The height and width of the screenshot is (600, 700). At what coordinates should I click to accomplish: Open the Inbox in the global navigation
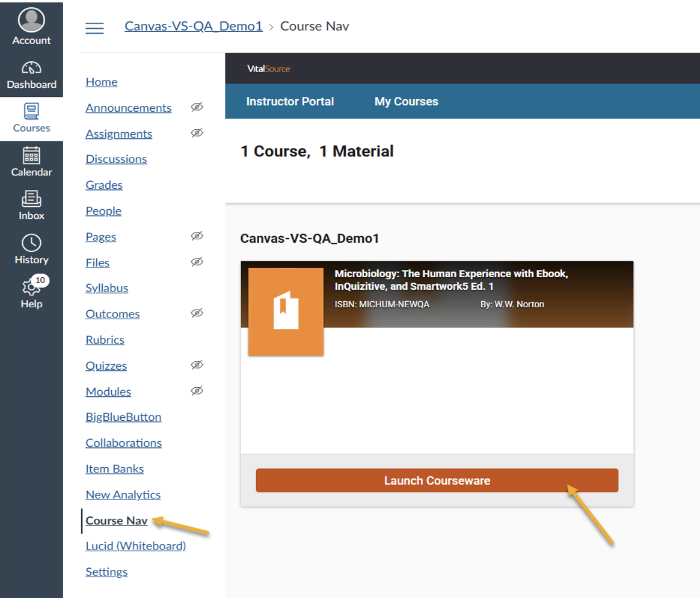click(31, 206)
